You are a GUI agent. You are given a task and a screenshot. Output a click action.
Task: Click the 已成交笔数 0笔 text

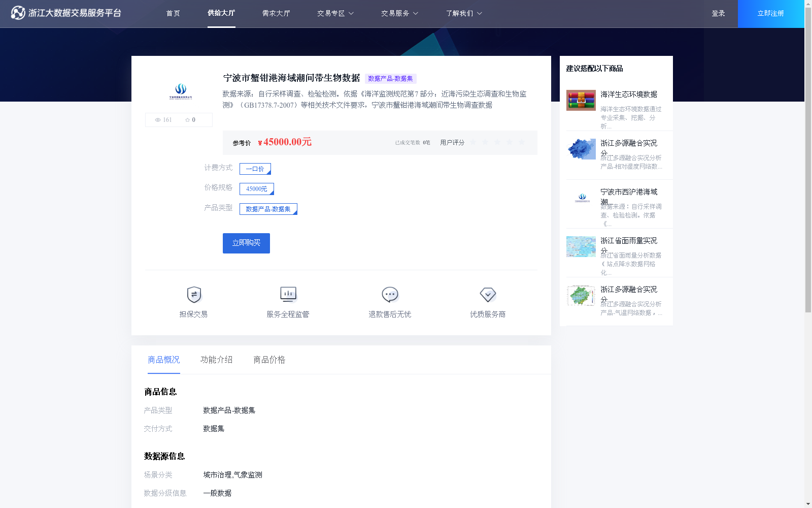point(413,143)
